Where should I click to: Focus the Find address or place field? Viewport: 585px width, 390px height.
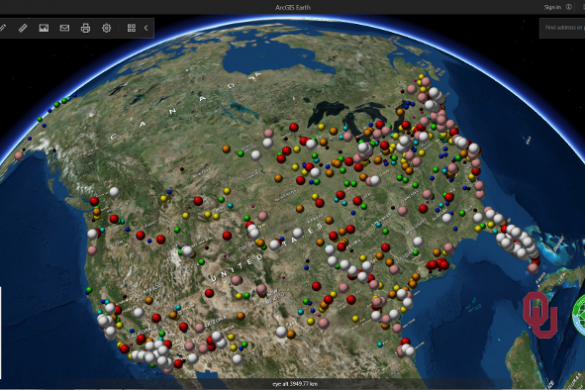pyautogui.click(x=562, y=28)
